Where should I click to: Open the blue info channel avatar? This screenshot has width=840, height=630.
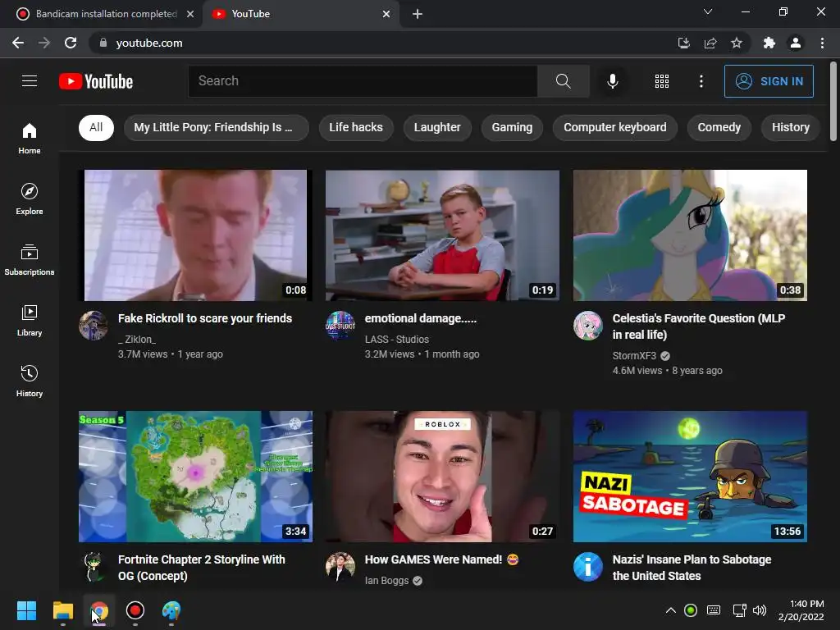(587, 566)
